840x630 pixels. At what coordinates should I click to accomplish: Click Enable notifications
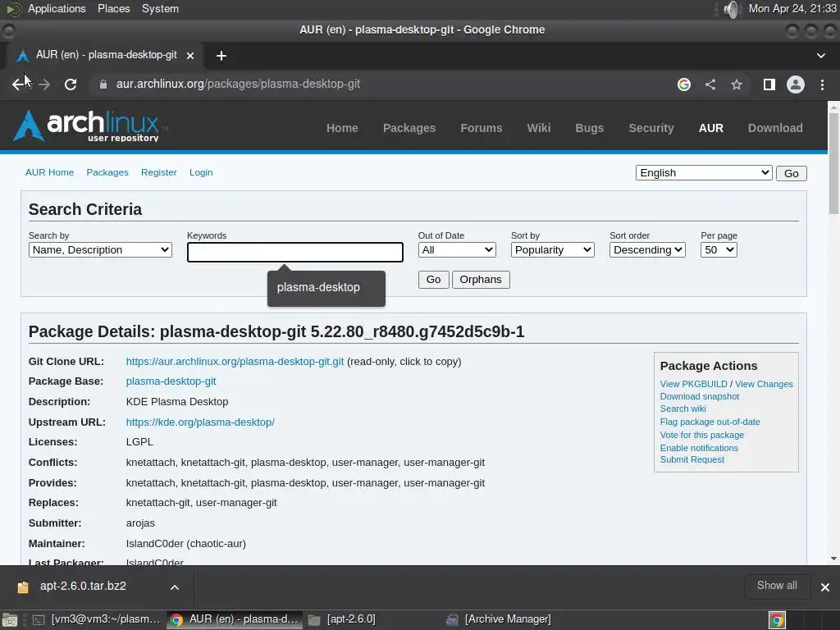coord(699,448)
